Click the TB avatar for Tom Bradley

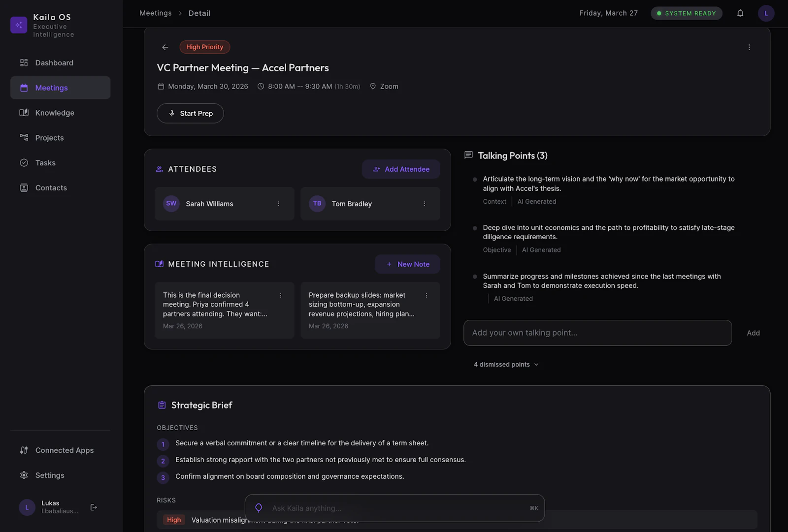(317, 203)
